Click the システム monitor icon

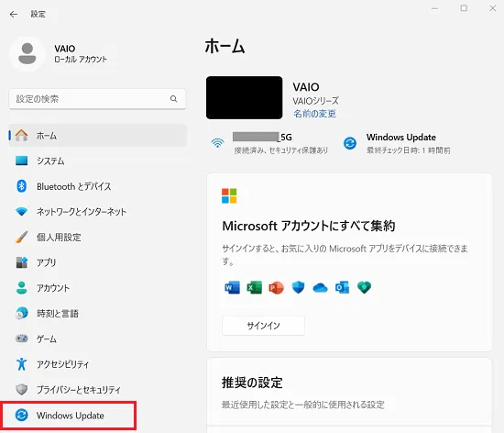coord(22,161)
